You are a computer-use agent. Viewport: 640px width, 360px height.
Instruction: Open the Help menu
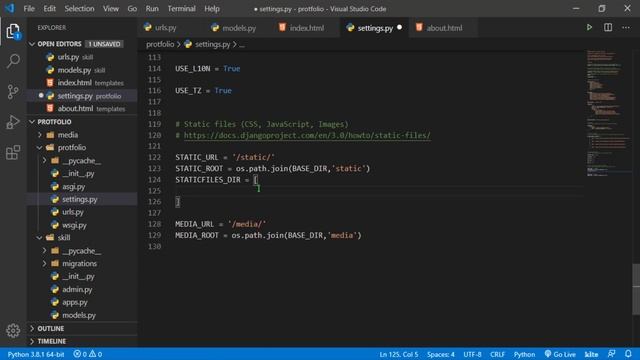click(212, 9)
